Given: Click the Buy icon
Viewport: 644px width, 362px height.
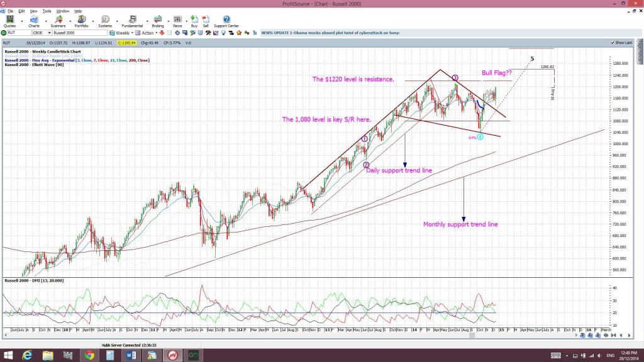Looking at the screenshot, I should point(194,21).
